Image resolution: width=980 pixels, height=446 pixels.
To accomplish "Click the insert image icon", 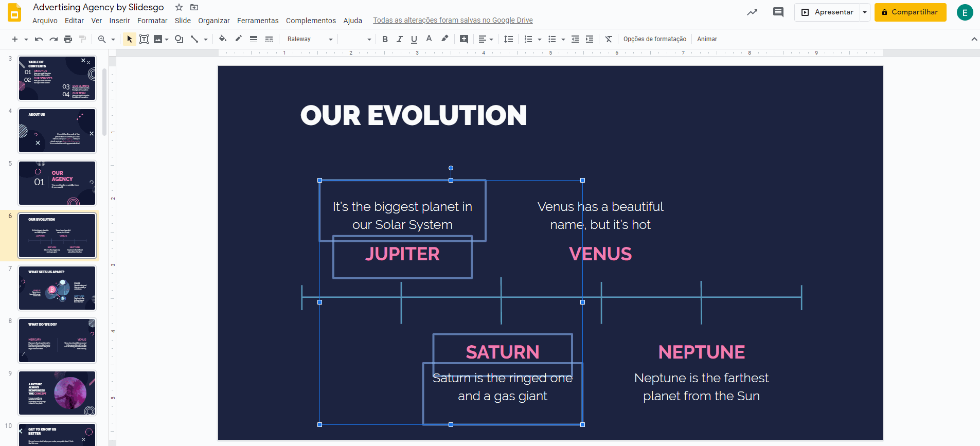I will tap(158, 39).
